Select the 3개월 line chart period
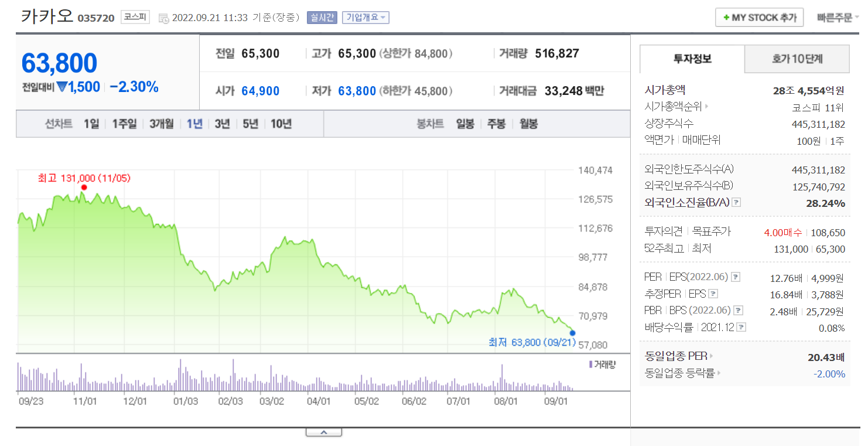This screenshot has height=446, width=868. 162,124
